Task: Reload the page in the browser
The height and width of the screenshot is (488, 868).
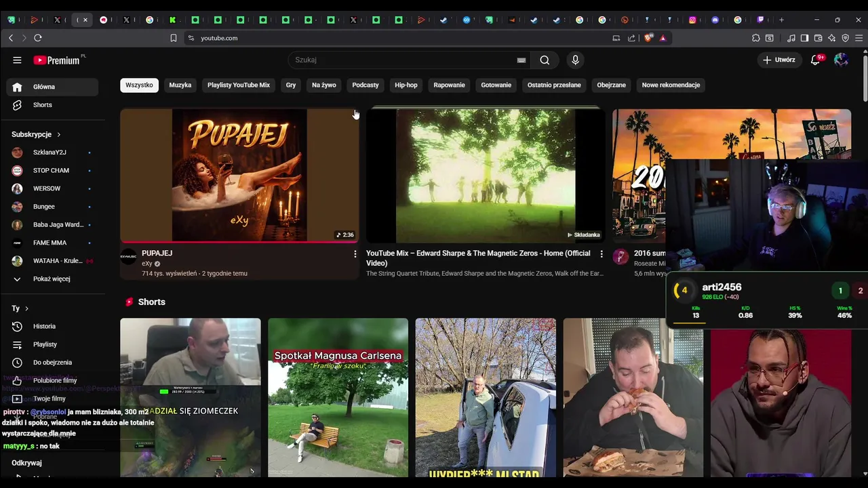Action: [38, 38]
